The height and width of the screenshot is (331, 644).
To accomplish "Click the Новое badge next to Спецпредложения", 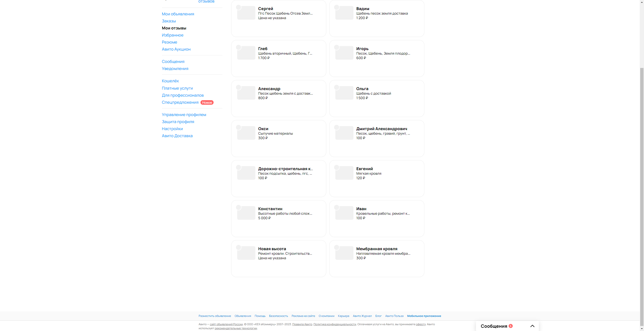I will tap(207, 102).
